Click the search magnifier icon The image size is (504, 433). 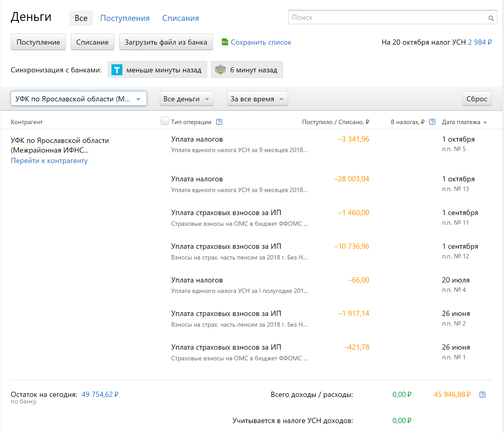tap(491, 18)
